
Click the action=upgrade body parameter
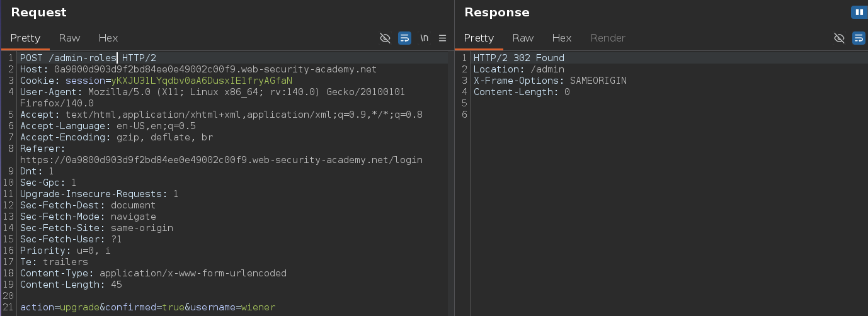coord(59,307)
